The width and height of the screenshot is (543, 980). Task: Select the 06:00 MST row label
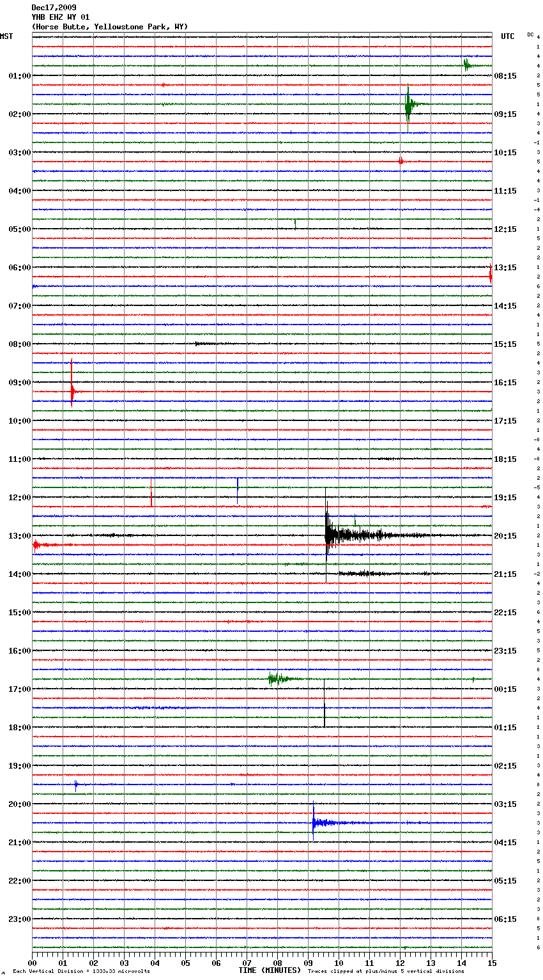click(19, 268)
